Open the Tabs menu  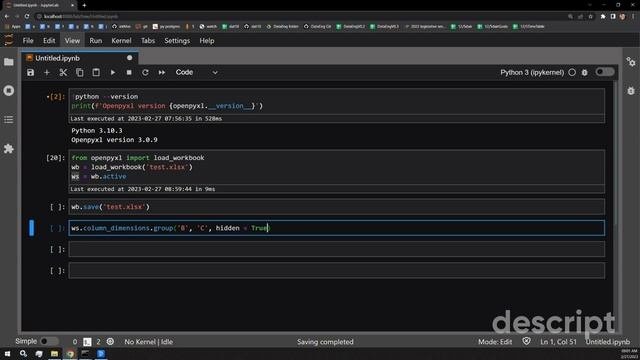148,41
